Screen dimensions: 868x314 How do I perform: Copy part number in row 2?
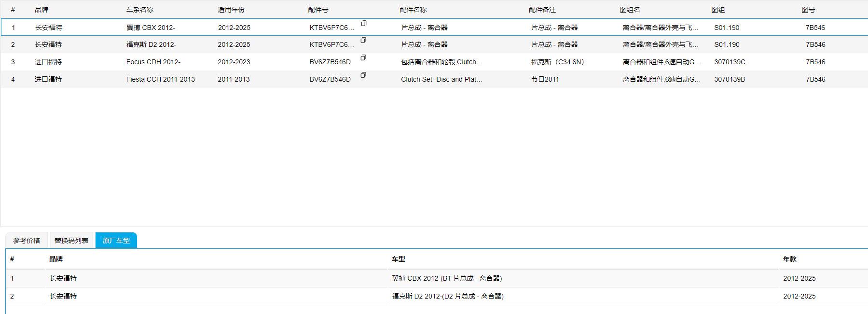(363, 40)
